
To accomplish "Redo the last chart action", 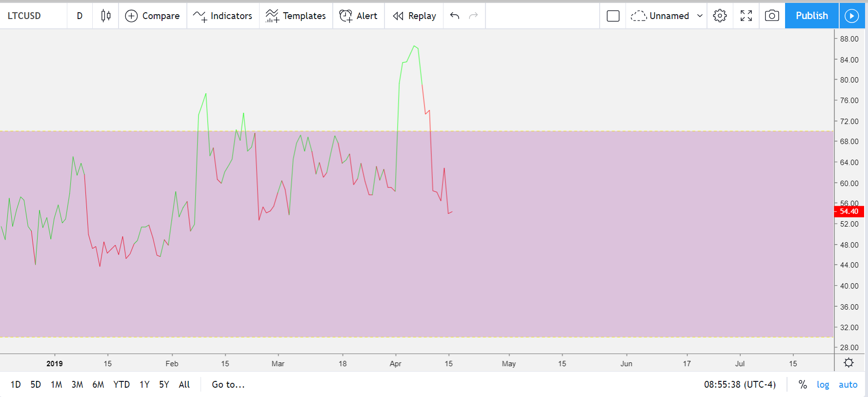I will tap(473, 16).
